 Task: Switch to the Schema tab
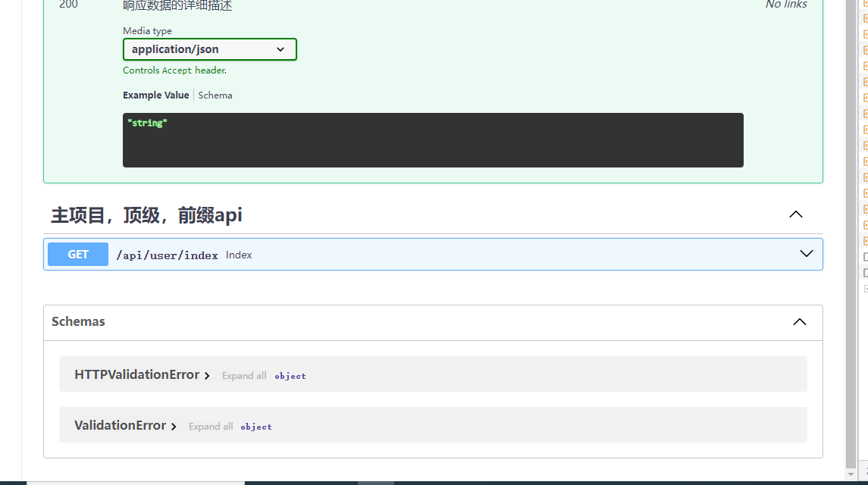(x=215, y=95)
